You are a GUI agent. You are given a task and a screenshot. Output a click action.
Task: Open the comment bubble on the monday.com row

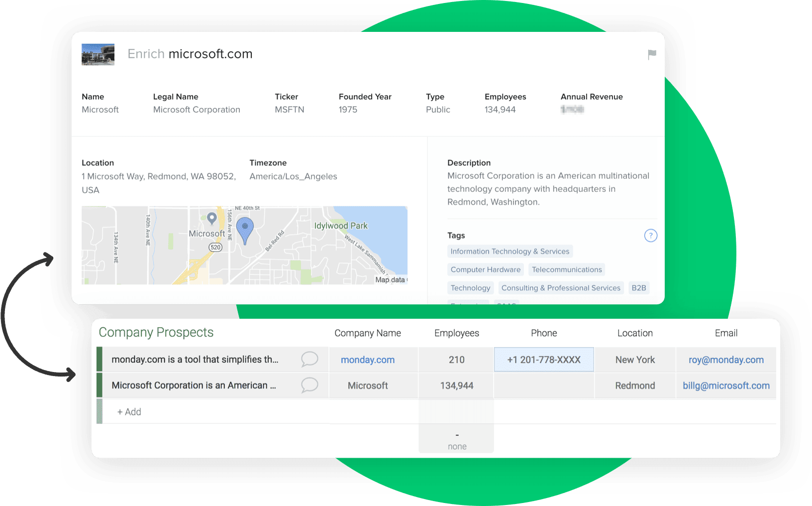click(x=309, y=359)
